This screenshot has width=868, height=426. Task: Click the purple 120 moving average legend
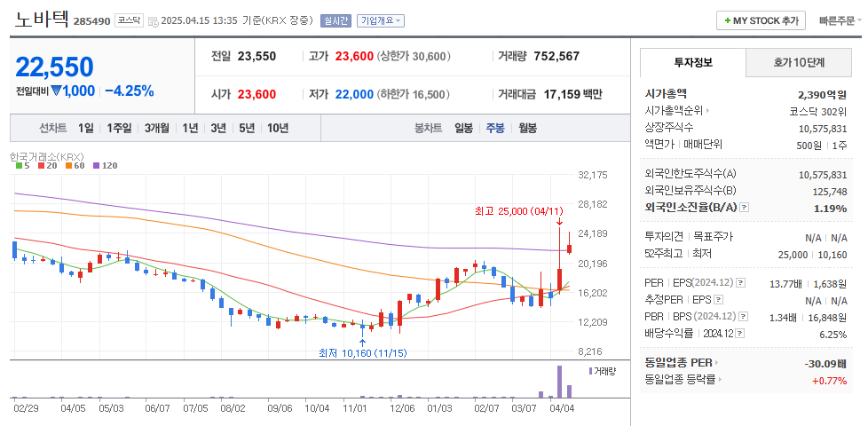(105, 165)
